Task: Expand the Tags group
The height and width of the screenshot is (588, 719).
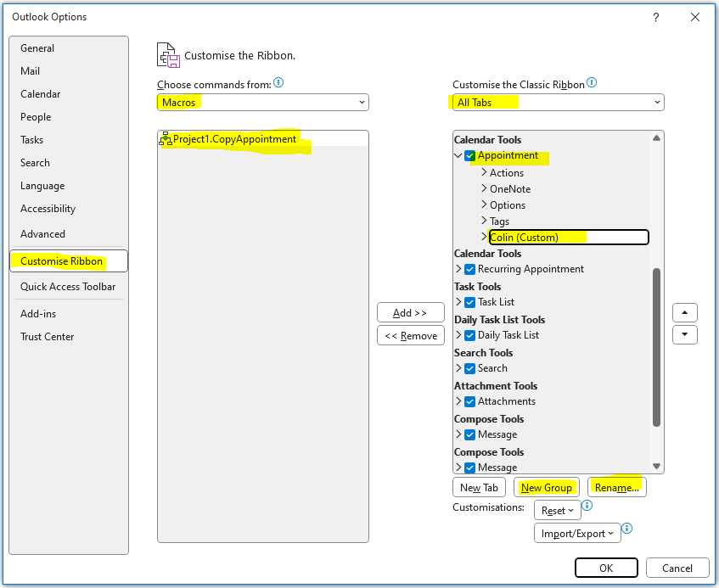Action: 484,221
